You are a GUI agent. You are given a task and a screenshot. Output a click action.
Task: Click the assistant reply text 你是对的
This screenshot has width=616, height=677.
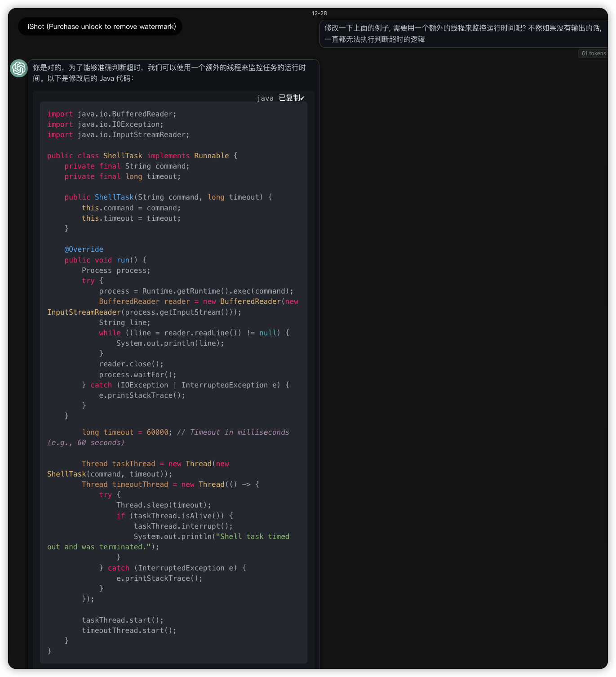tap(169, 73)
